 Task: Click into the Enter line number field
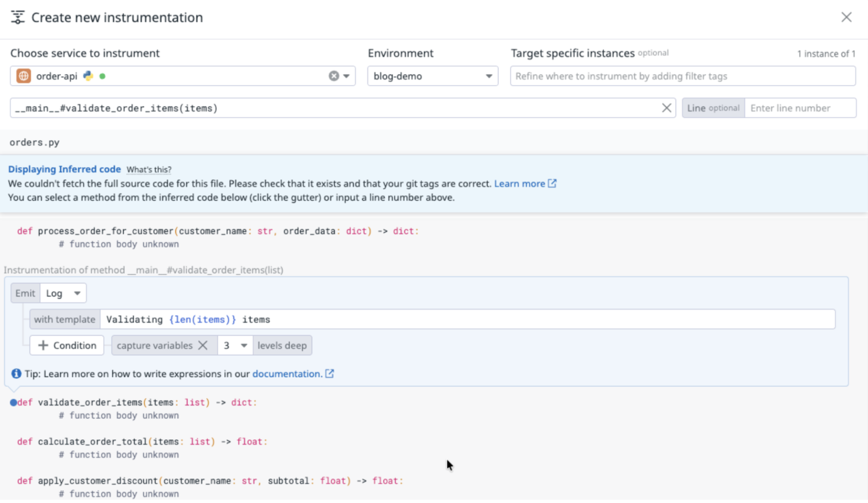800,108
